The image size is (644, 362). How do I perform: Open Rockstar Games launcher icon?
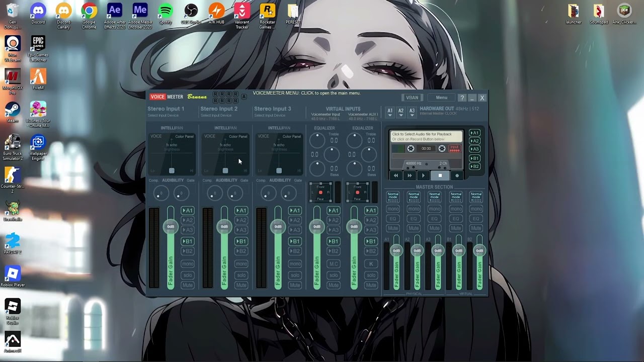[268, 16]
